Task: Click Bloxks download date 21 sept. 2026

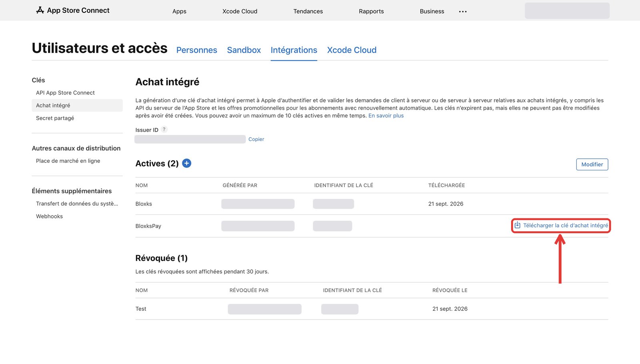Action: click(x=446, y=204)
